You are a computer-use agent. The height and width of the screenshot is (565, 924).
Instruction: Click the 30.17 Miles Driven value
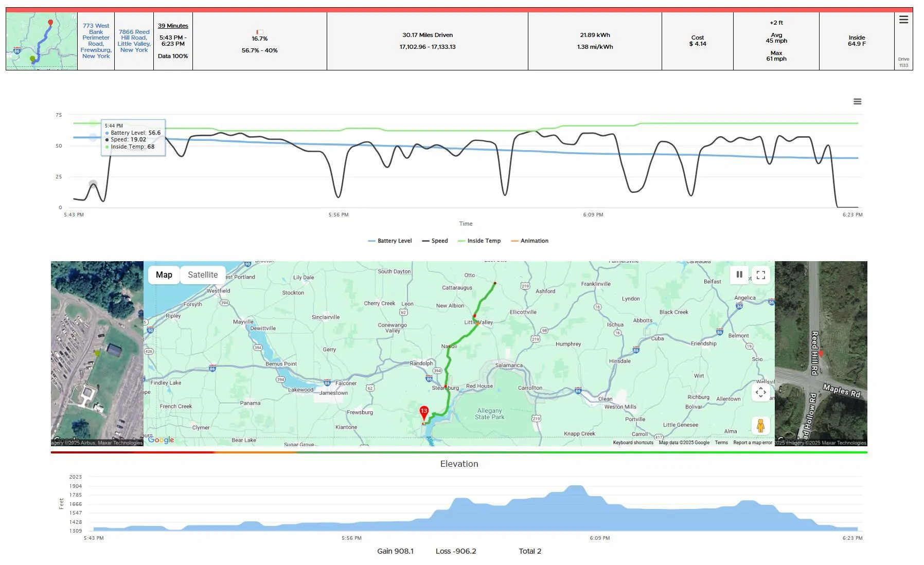428,35
